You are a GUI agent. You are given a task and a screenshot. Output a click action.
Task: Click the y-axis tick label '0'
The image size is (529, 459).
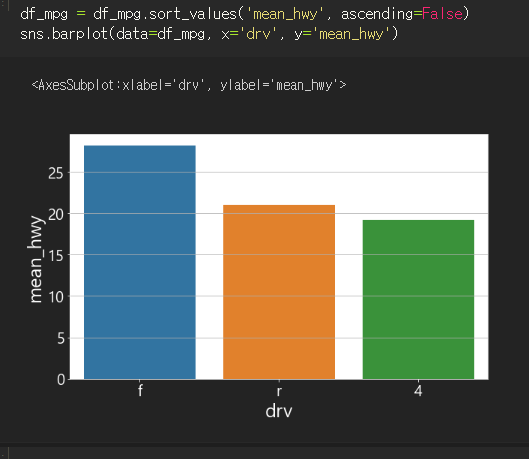[x=61, y=380]
